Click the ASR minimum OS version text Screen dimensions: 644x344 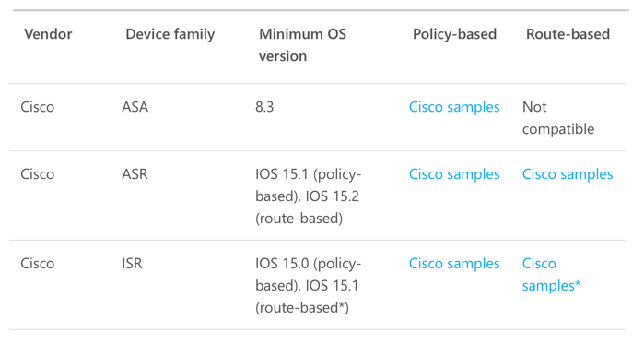(308, 196)
